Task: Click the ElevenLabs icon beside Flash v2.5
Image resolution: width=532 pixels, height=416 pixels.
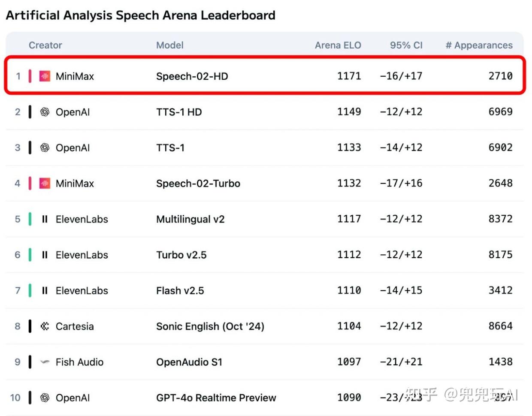Action: [45, 291]
